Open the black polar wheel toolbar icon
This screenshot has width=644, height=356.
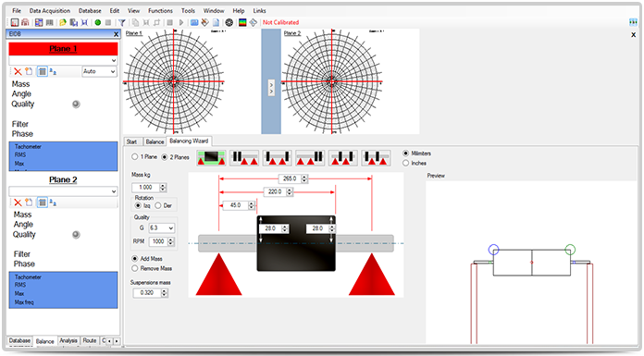(x=229, y=22)
